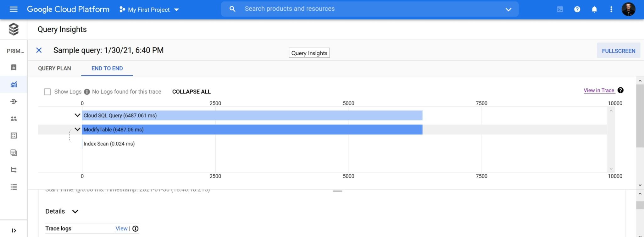Click COLLAPSE ALL
Image resolution: width=644 pixels, height=237 pixels.
click(x=191, y=91)
